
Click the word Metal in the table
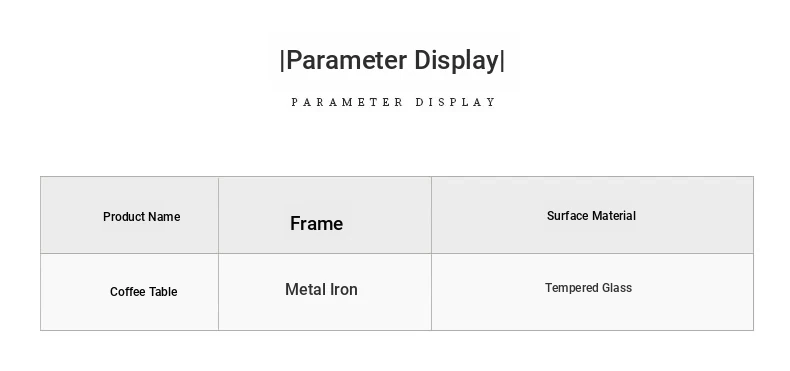coord(299,289)
